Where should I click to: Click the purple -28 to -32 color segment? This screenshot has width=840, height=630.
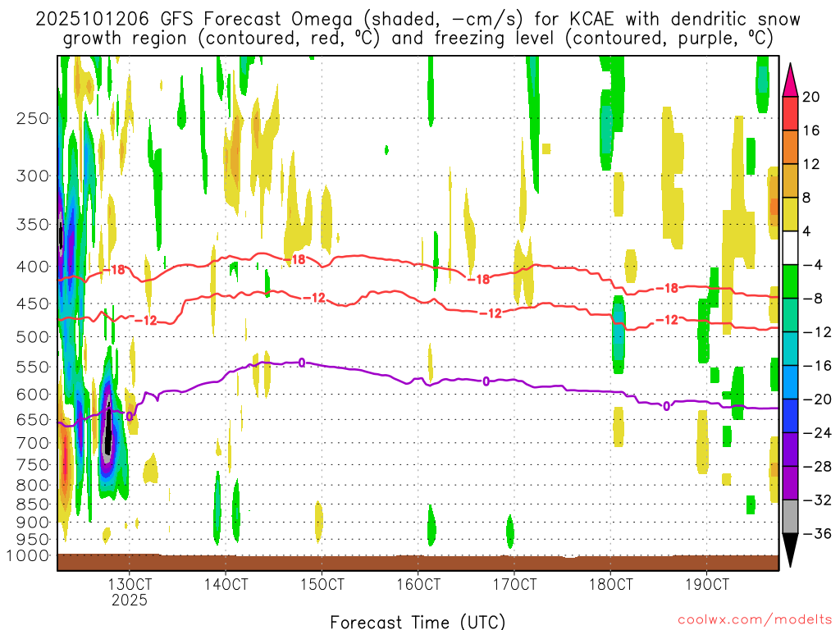790,482
